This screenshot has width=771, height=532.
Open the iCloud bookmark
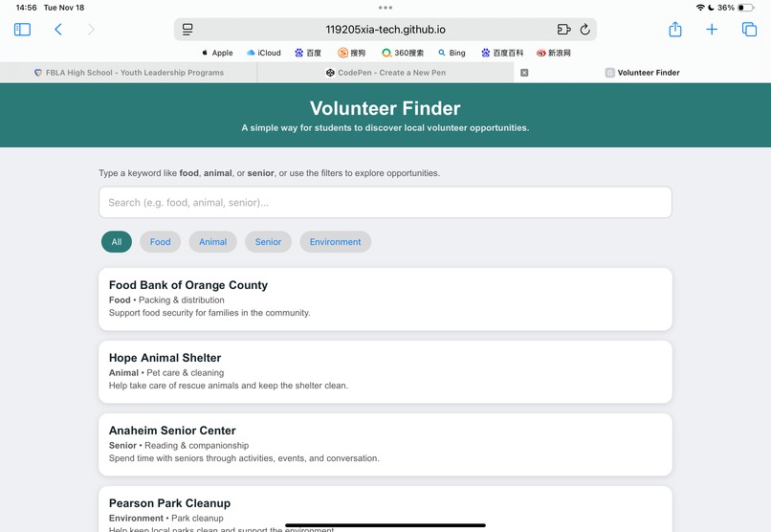pos(264,53)
